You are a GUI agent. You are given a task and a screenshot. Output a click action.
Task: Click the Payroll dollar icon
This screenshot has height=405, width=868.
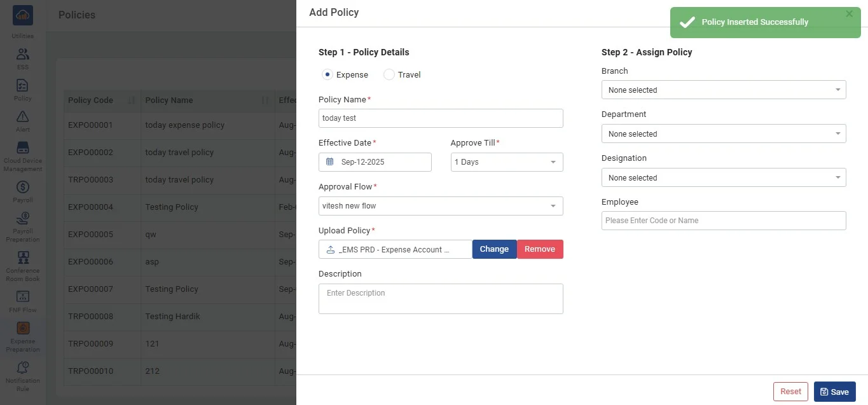(23, 188)
